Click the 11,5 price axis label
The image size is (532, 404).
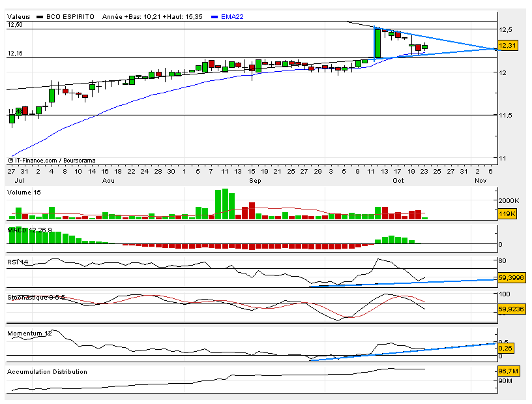(505, 116)
